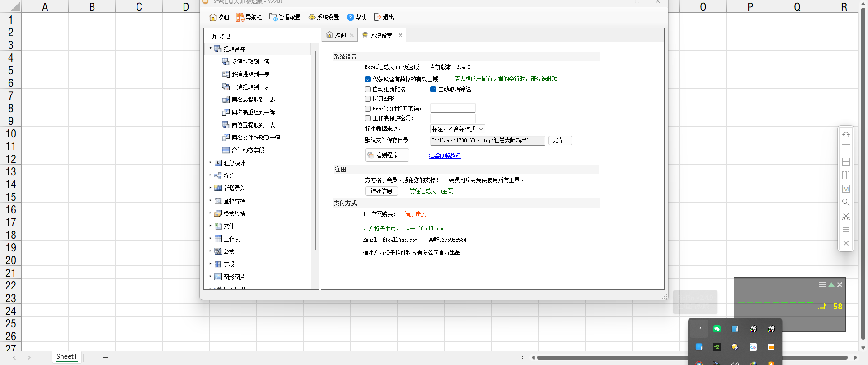Click the 浏览 browse button
The image size is (868, 365).
click(560, 140)
